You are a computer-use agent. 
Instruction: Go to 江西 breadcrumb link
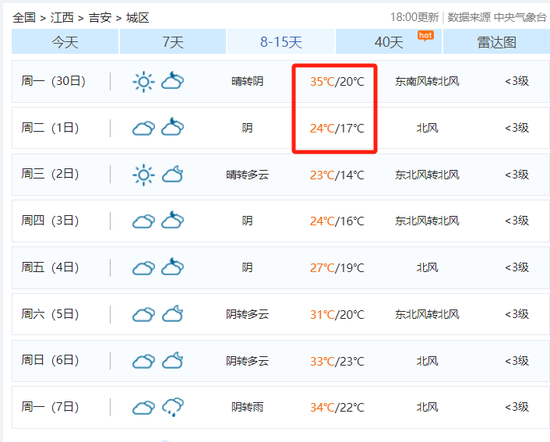62,18
